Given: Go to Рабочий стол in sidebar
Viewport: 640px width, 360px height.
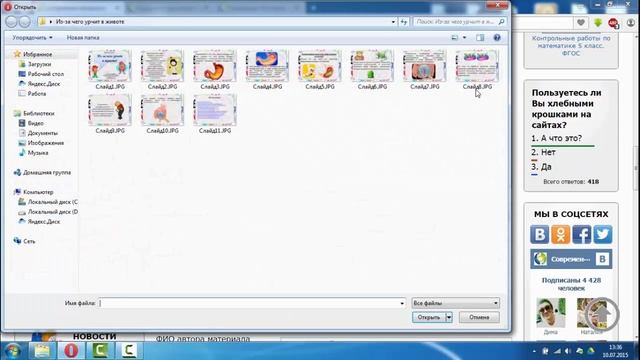Looking at the screenshot, I should point(46,74).
